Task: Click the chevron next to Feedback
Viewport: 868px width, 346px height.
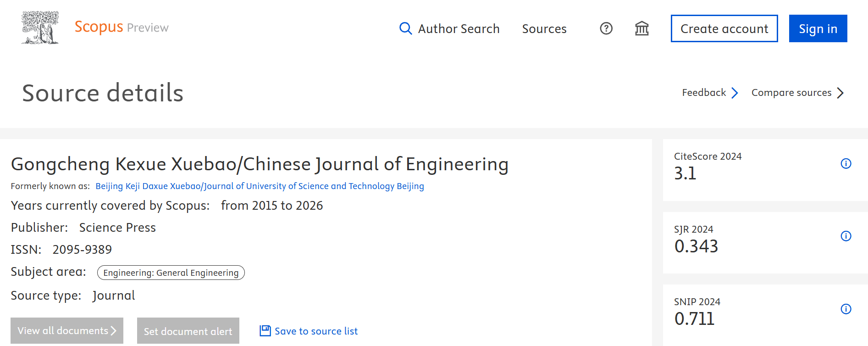Action: pos(735,93)
